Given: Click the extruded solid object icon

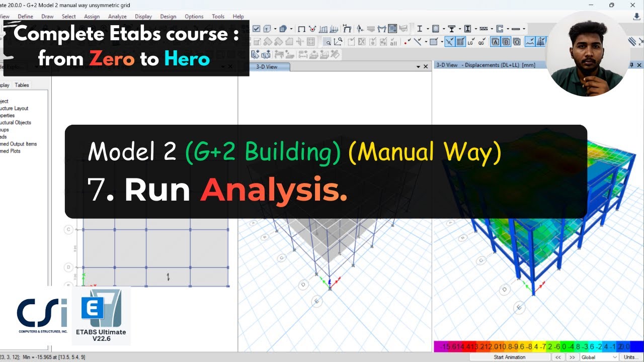Looking at the screenshot, I should click(282, 29).
